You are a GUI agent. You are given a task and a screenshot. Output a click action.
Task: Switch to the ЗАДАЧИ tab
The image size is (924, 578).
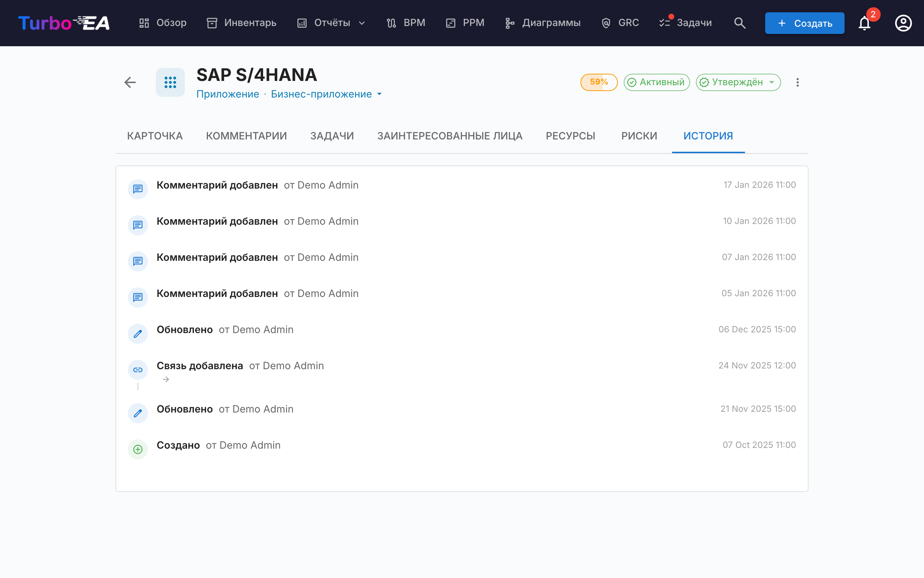coord(332,136)
